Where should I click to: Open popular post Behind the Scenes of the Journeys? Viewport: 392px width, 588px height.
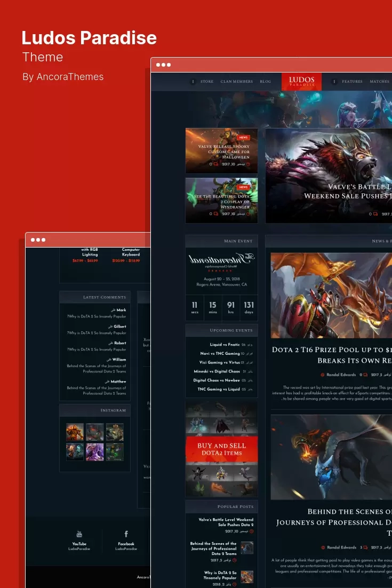(214, 549)
